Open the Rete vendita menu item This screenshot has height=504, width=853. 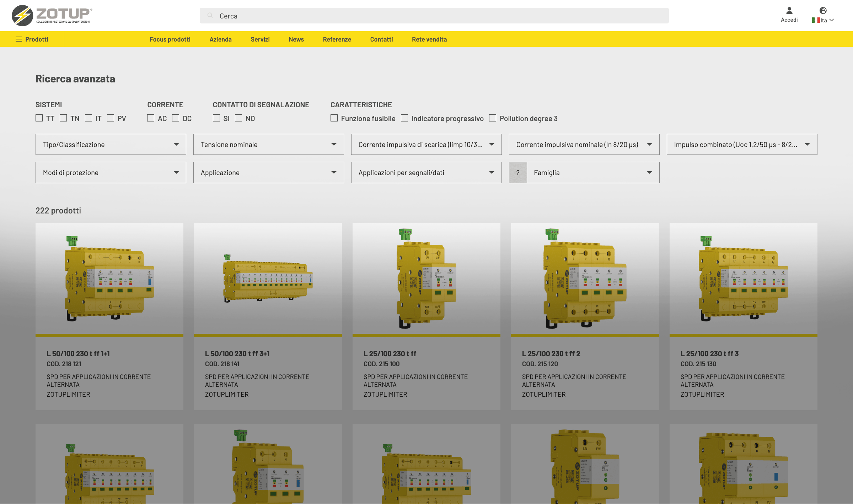click(429, 39)
